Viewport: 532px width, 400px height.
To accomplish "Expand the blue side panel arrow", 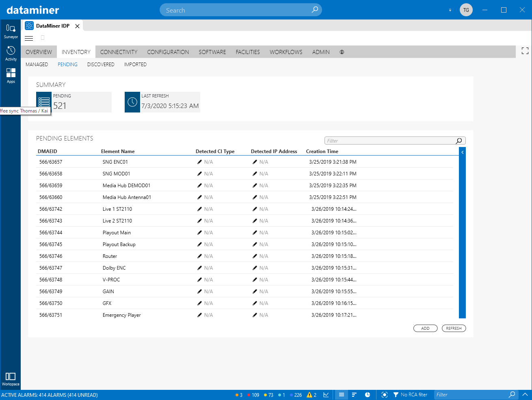I will 462,152.
